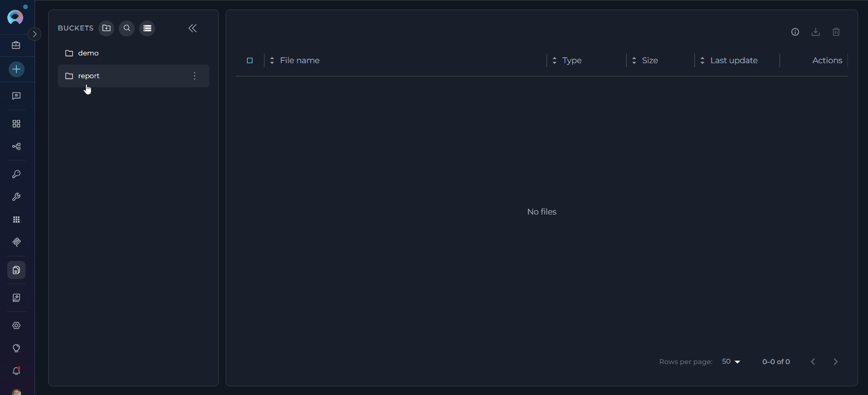Screen dimensions: 868x395
Task: Sort files by Last update column
Action: click(x=733, y=60)
